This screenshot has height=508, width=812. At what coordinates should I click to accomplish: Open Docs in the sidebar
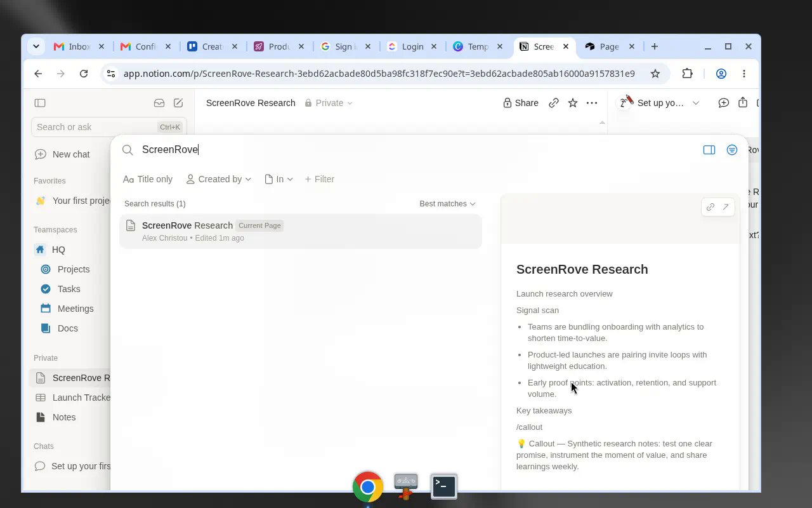click(x=68, y=328)
